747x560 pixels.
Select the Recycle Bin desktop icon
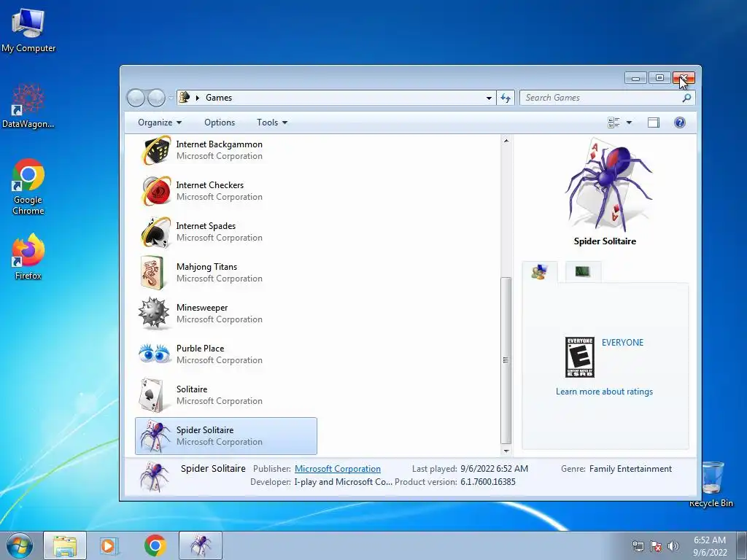click(712, 484)
